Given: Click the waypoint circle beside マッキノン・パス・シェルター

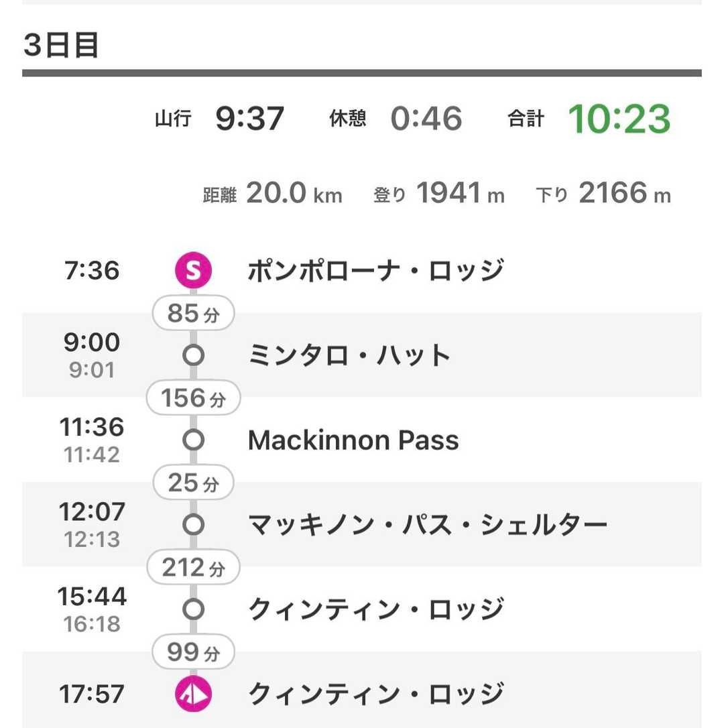Looking at the screenshot, I should 193,524.
